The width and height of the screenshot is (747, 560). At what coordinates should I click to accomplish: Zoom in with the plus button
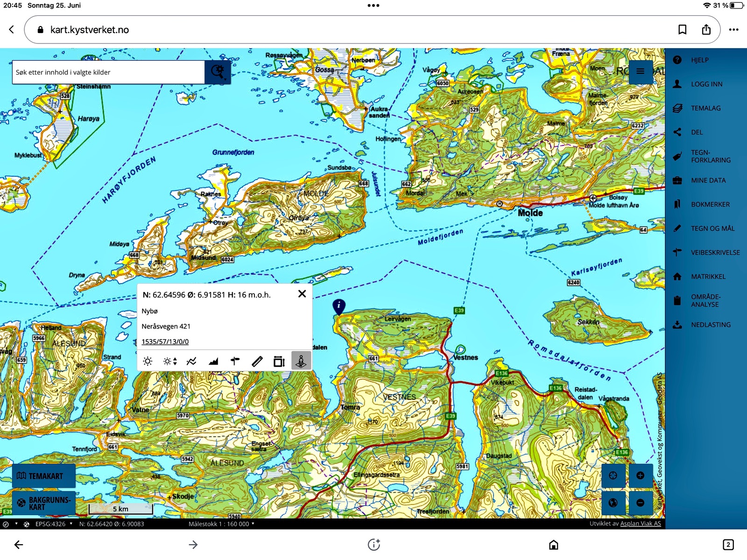(x=640, y=476)
